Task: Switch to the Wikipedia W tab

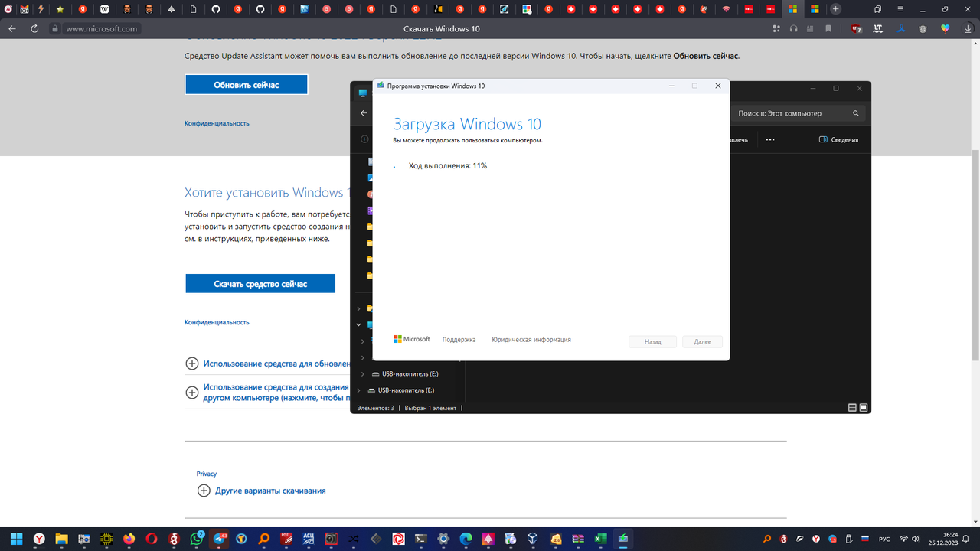Action: [x=104, y=9]
